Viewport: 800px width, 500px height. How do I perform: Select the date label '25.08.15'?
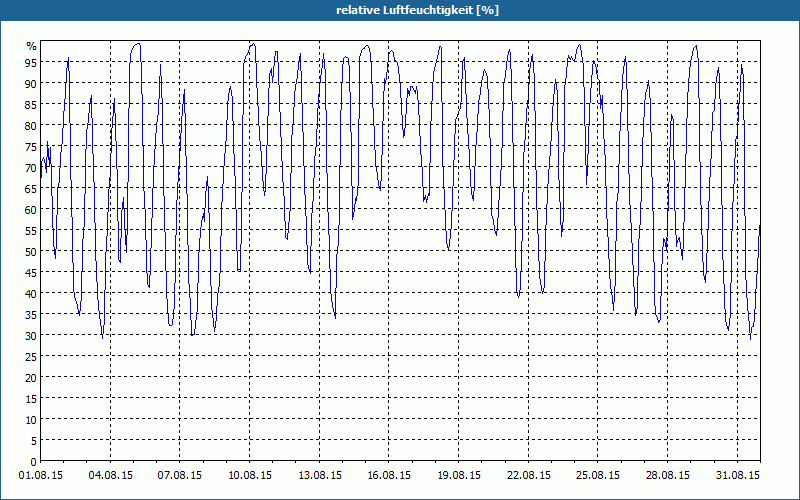(598, 475)
